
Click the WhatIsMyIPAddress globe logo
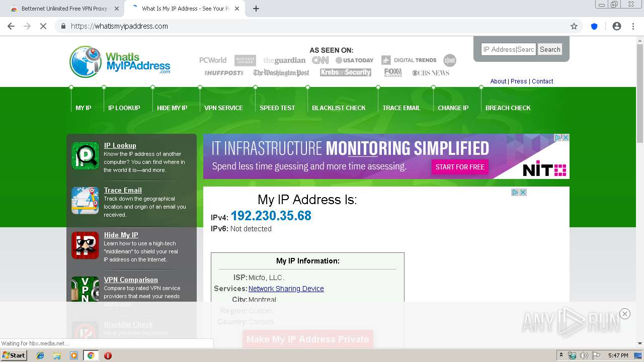coord(86,62)
